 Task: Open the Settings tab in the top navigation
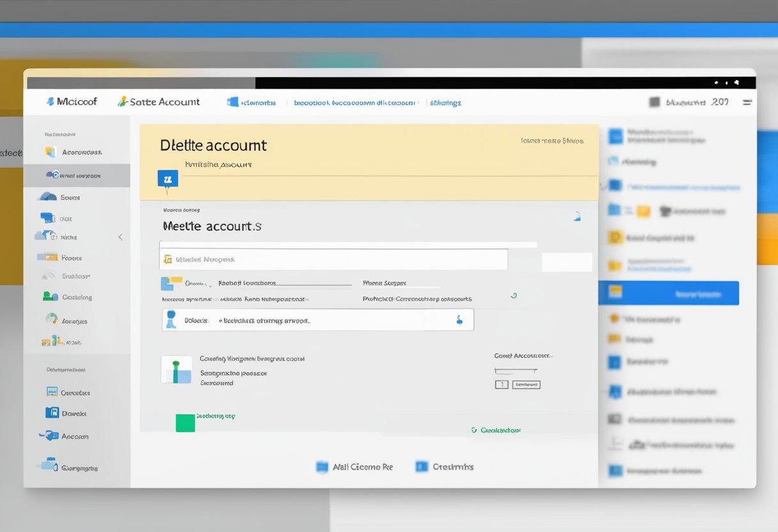pos(445,102)
